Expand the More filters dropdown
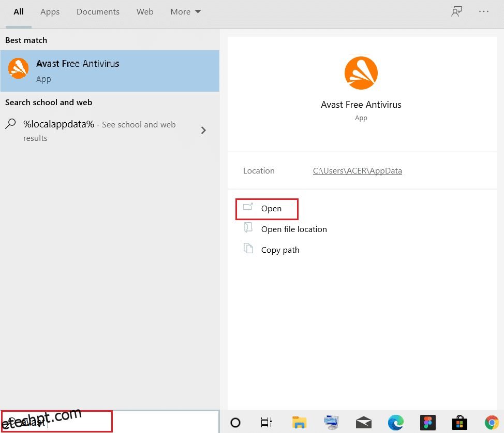Screen dimensions: 504x433 186,12
